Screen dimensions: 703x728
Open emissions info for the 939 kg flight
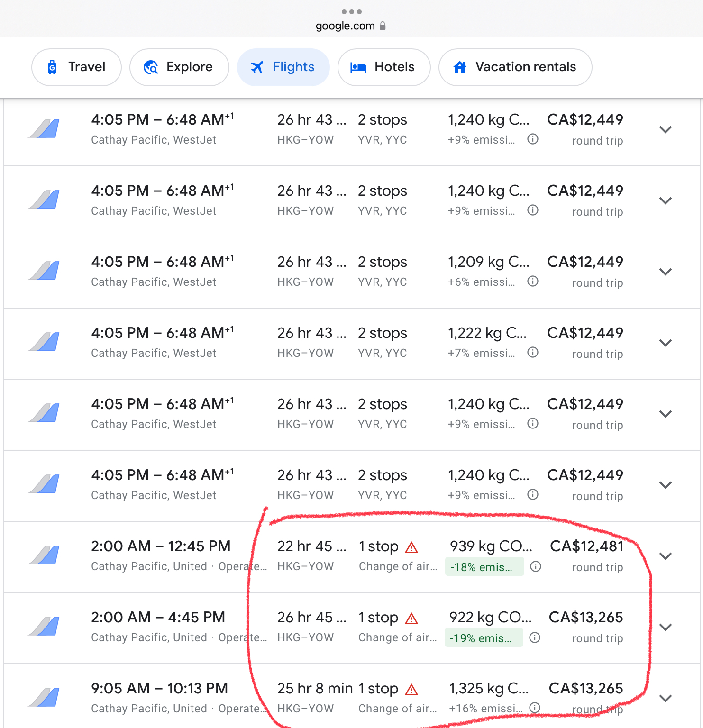(x=536, y=566)
